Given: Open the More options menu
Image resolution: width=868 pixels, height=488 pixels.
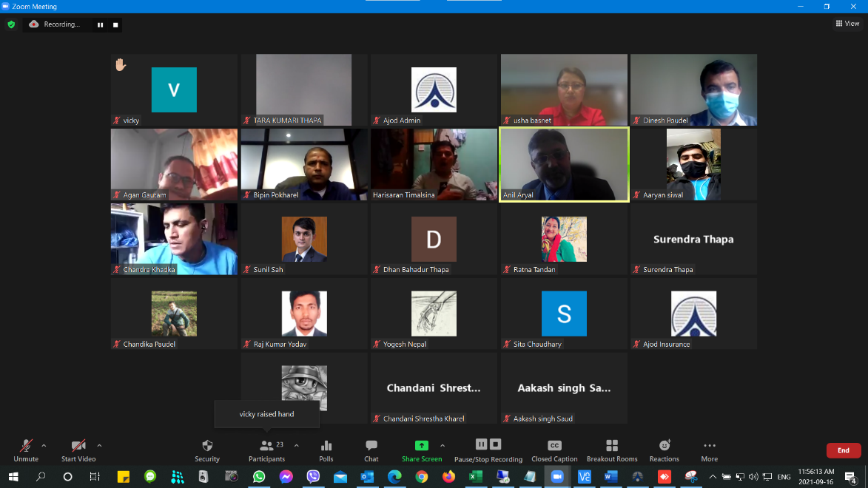Looking at the screenshot, I should tap(709, 446).
